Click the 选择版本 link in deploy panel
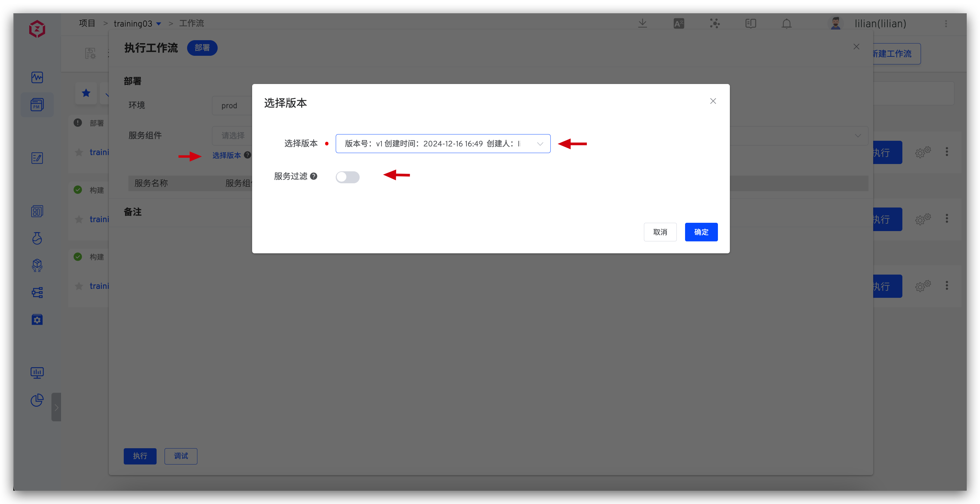980x504 pixels. pyautogui.click(x=226, y=155)
